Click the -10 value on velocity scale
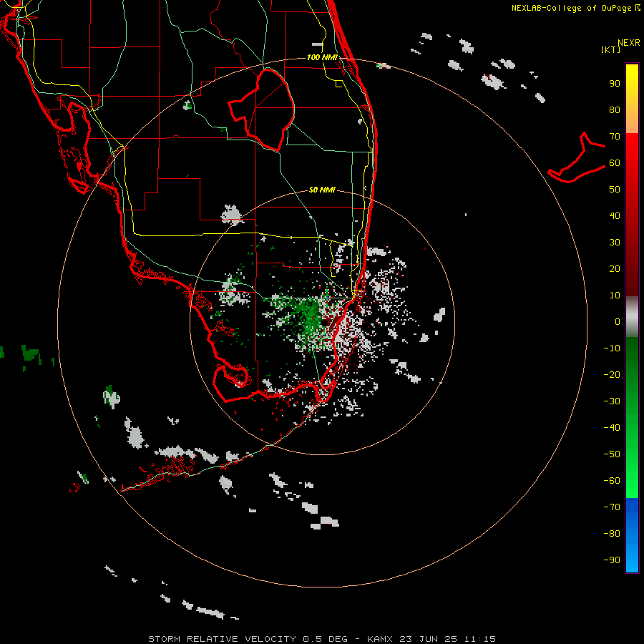Image resolution: width=644 pixels, height=644 pixels. click(x=612, y=348)
